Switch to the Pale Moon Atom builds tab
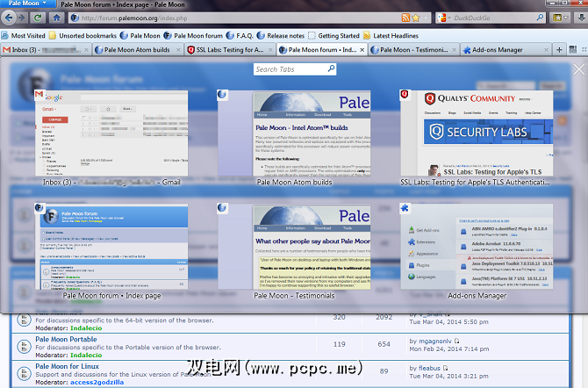The width and height of the screenshot is (588, 388). click(135, 49)
